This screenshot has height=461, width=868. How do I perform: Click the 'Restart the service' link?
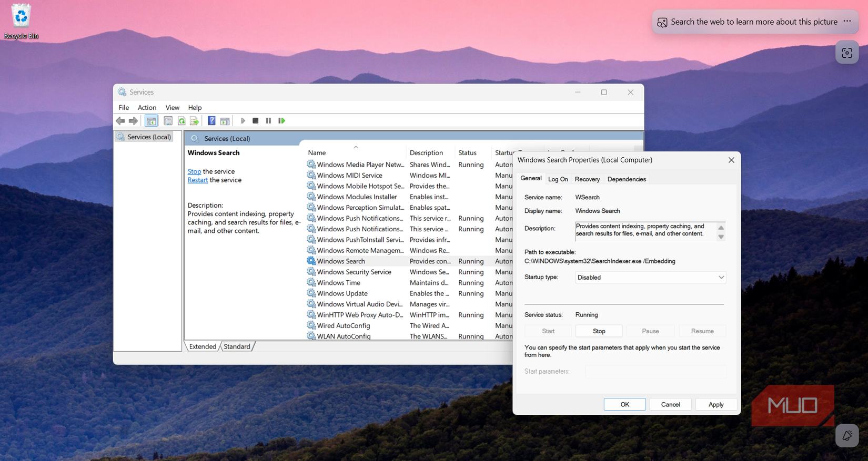point(197,180)
